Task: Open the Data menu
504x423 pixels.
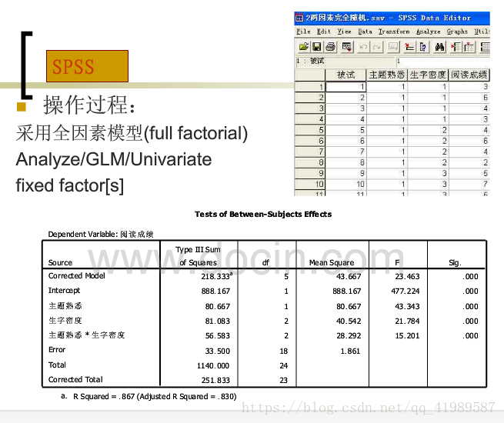Action: tap(365, 32)
